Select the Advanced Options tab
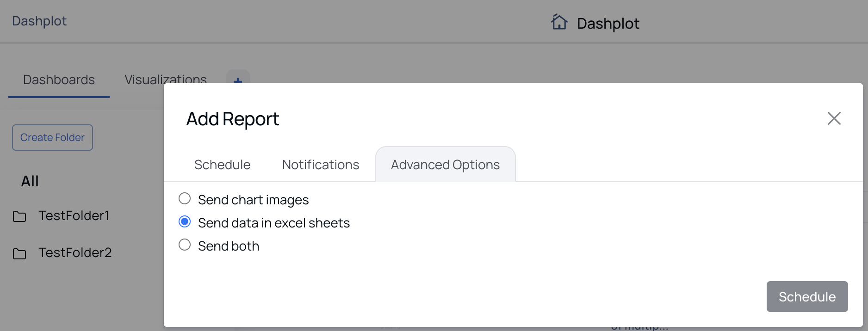868x331 pixels. pos(445,165)
